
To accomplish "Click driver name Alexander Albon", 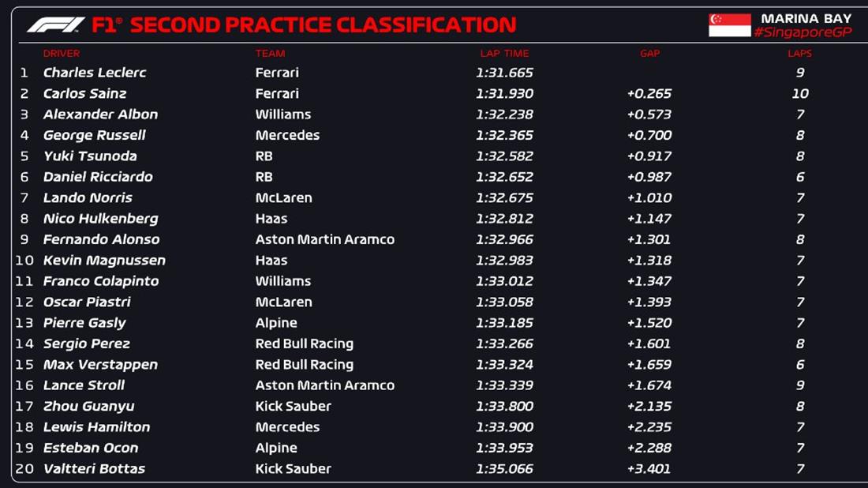I will coord(100,114).
